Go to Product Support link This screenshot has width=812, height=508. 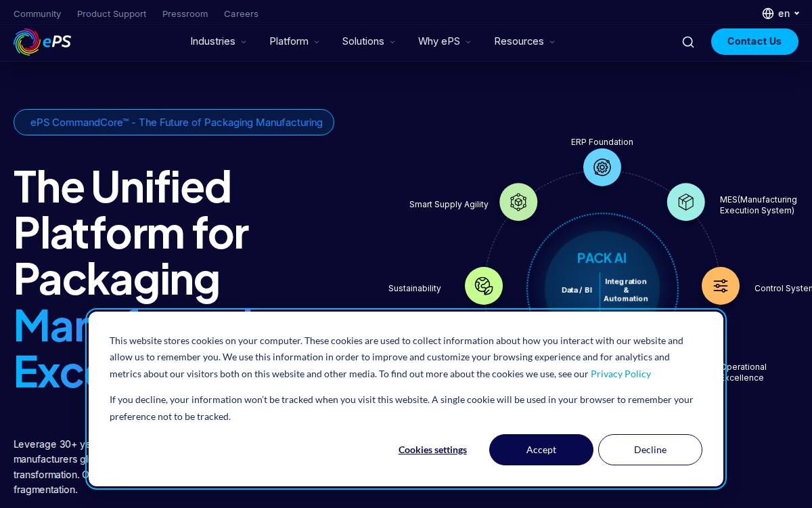click(x=112, y=14)
